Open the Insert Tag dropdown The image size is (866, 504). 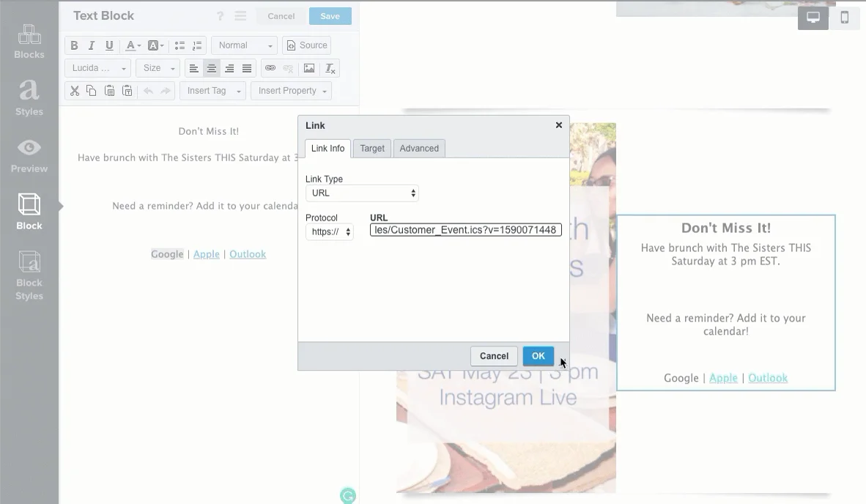(212, 91)
